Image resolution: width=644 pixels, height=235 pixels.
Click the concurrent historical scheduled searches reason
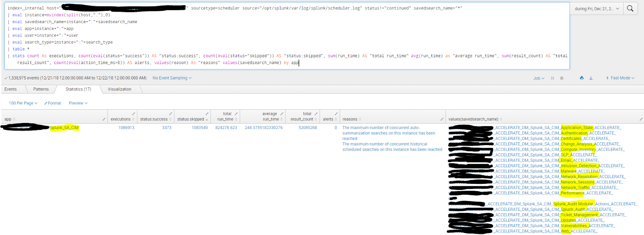(392, 147)
